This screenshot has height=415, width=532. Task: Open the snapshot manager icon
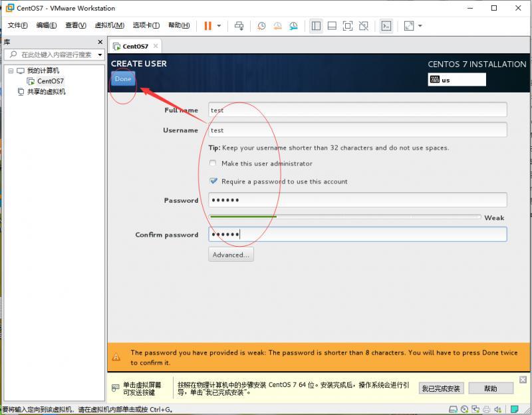point(293,26)
